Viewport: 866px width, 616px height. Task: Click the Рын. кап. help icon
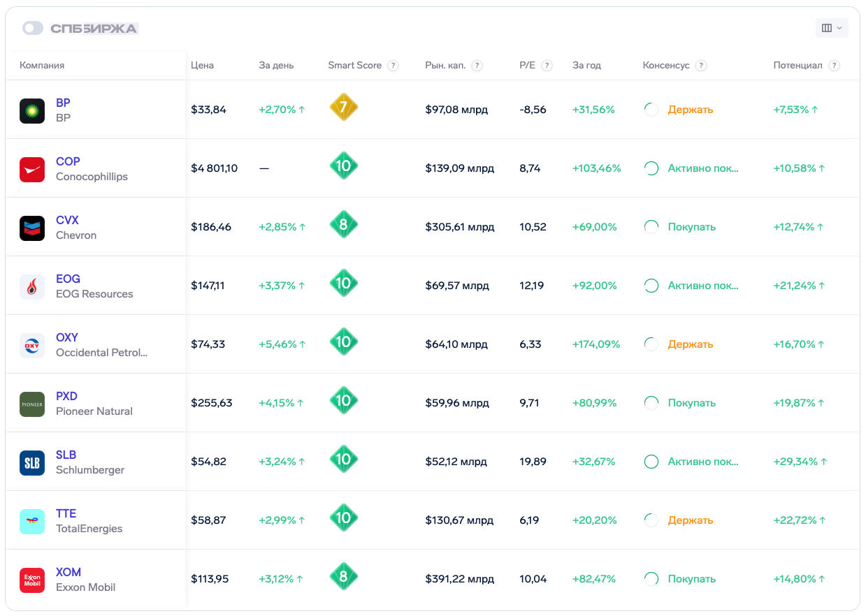pyautogui.click(x=477, y=66)
